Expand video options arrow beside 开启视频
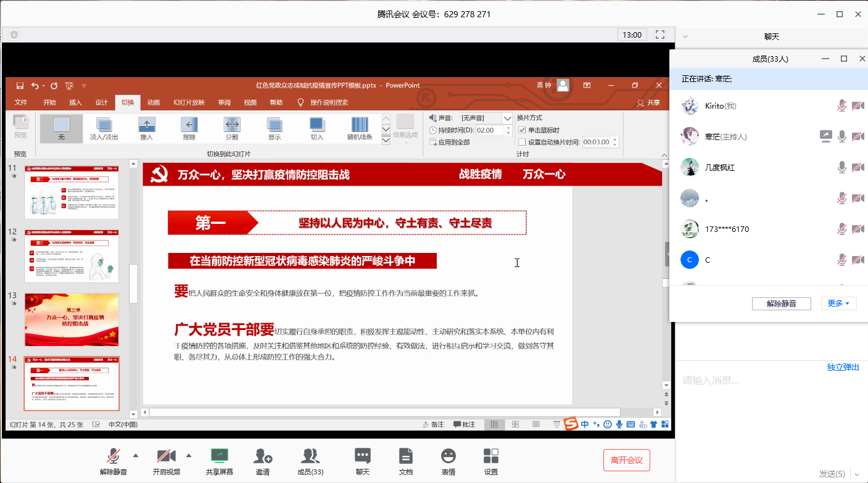The image size is (868, 483). 189,456
